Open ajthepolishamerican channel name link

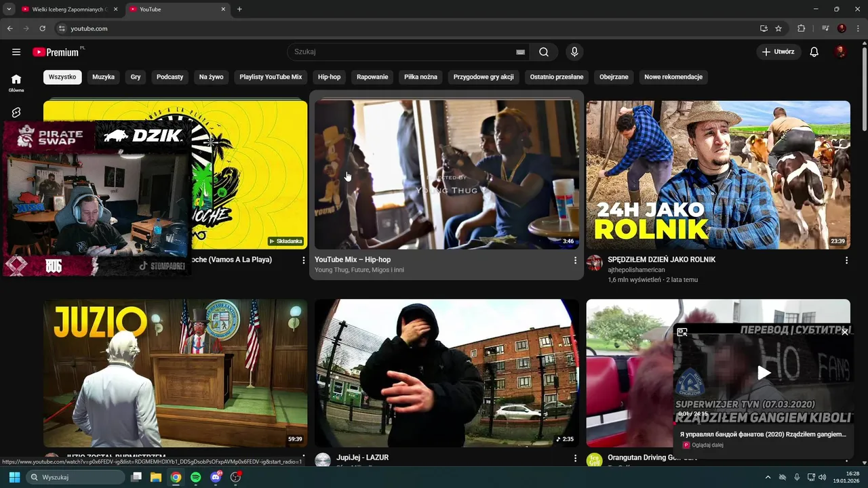pos(636,270)
